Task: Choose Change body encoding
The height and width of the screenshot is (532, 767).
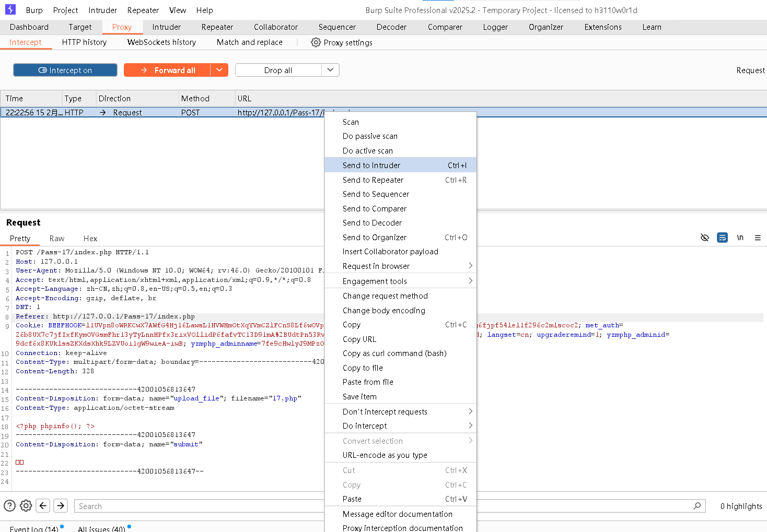Action: pyautogui.click(x=400, y=310)
